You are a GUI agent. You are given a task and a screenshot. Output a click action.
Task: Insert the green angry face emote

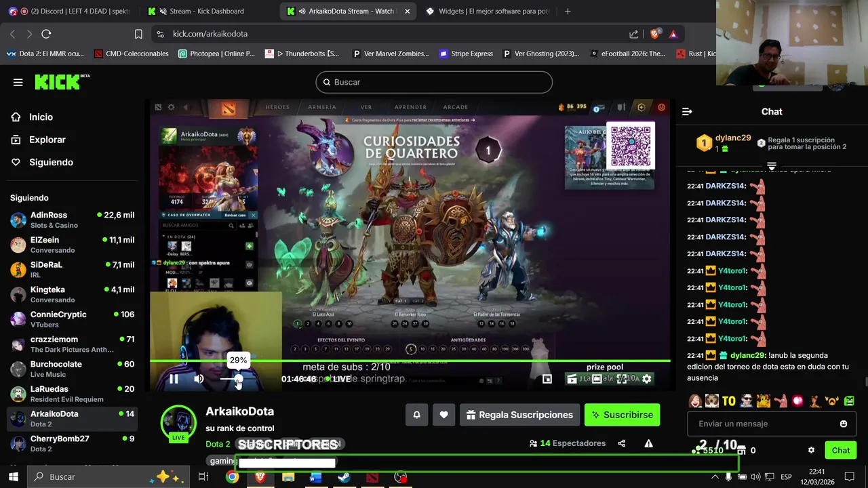(x=849, y=401)
